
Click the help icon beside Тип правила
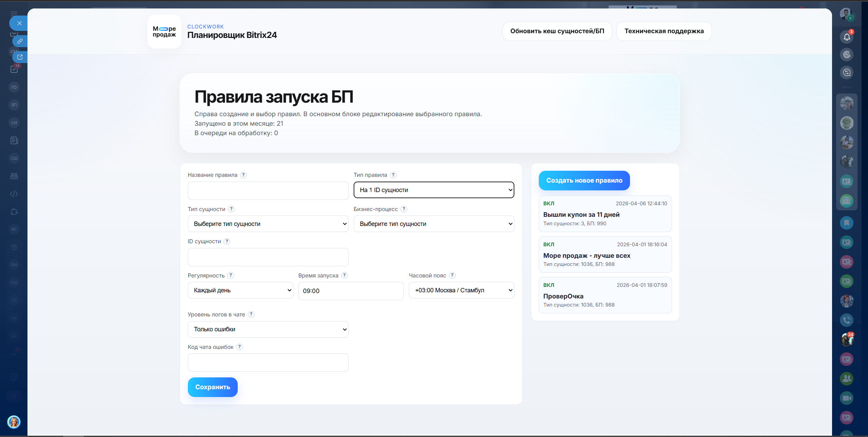(x=393, y=175)
